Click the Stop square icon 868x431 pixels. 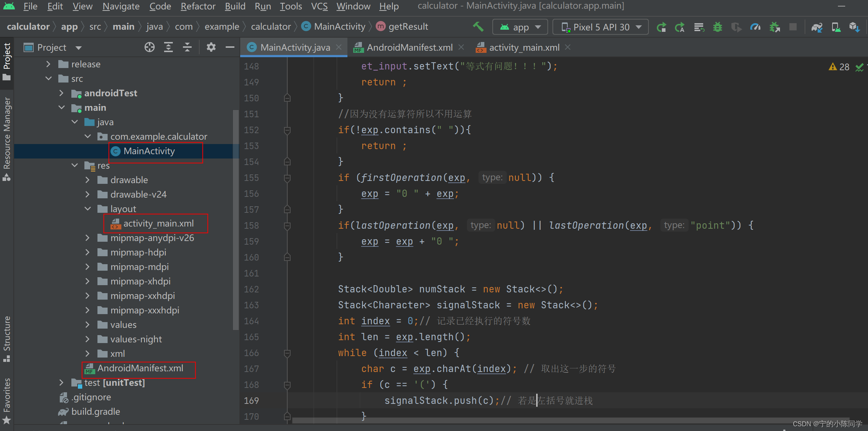coord(793,27)
